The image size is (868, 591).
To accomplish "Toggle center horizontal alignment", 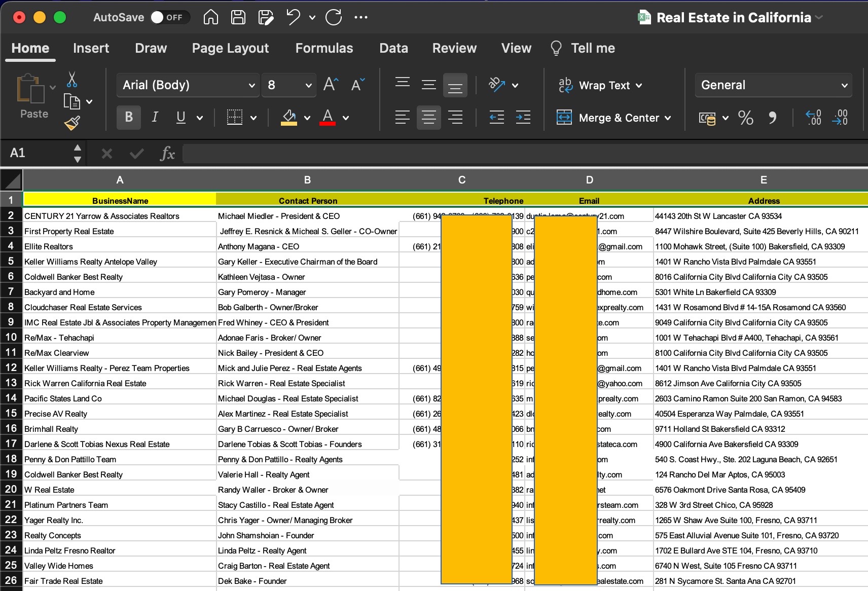I will (x=429, y=118).
